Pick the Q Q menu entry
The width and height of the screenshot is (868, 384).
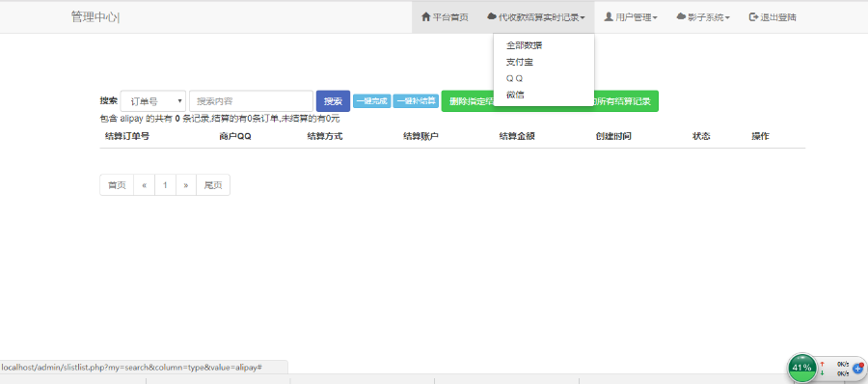[544, 78]
